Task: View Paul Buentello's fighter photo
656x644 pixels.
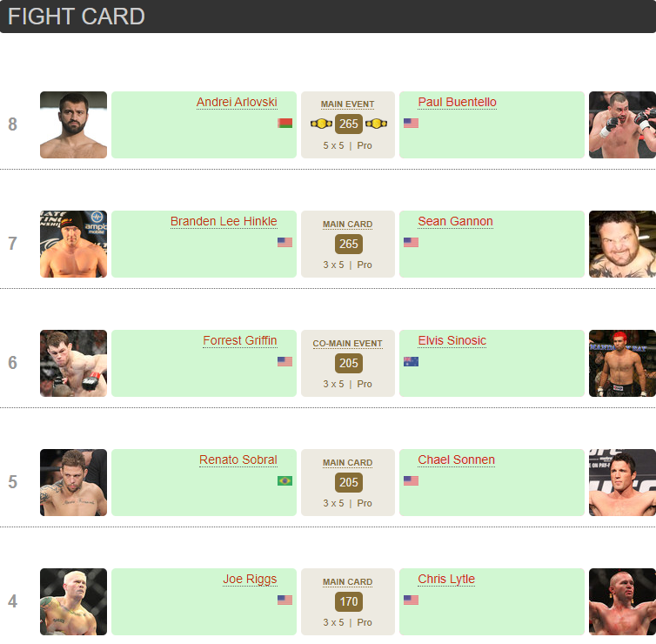Action: coord(622,124)
